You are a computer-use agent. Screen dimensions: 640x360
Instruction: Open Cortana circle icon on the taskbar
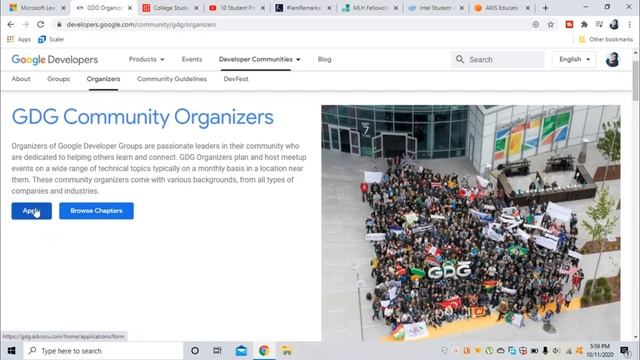click(195, 351)
